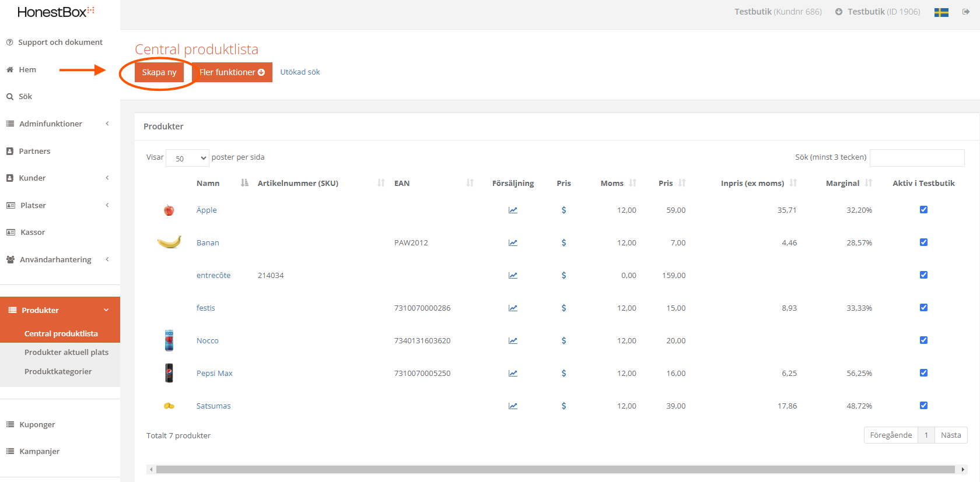Expand Adminfunktioner in the sidebar
The width and height of the screenshot is (980, 482).
click(x=58, y=124)
